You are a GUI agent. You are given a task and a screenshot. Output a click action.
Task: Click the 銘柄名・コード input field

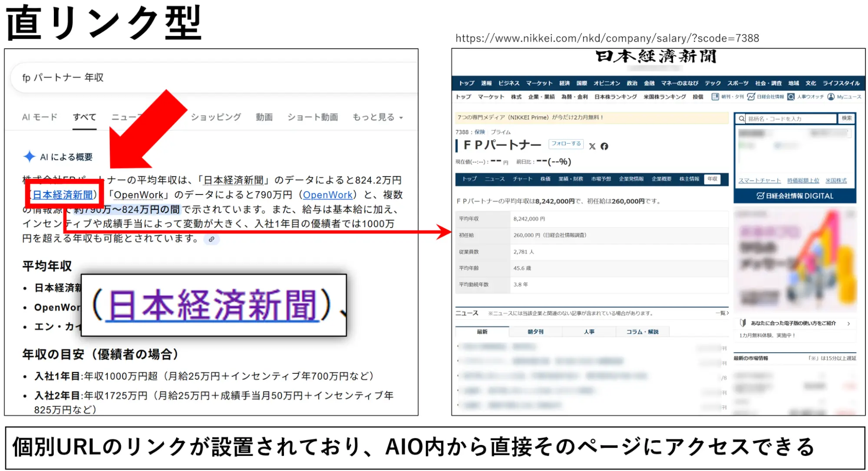click(x=790, y=119)
